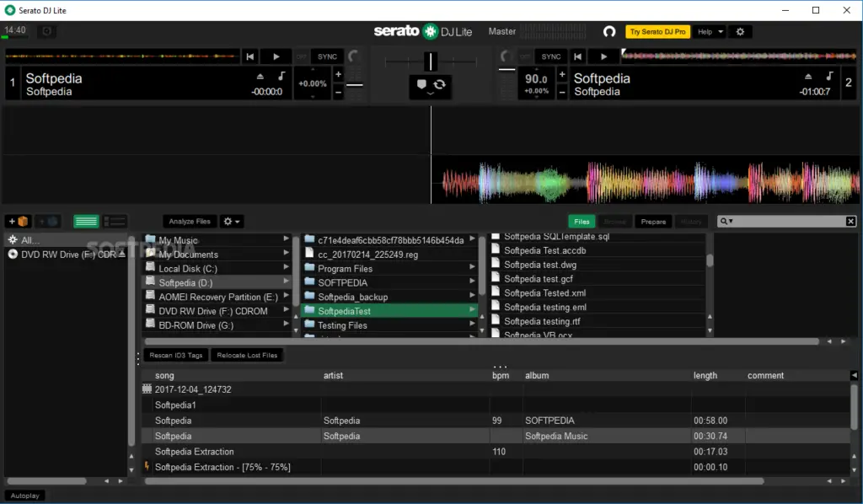Turn sync OFF on deck 1
The height and width of the screenshot is (504, 863).
pyautogui.click(x=301, y=56)
